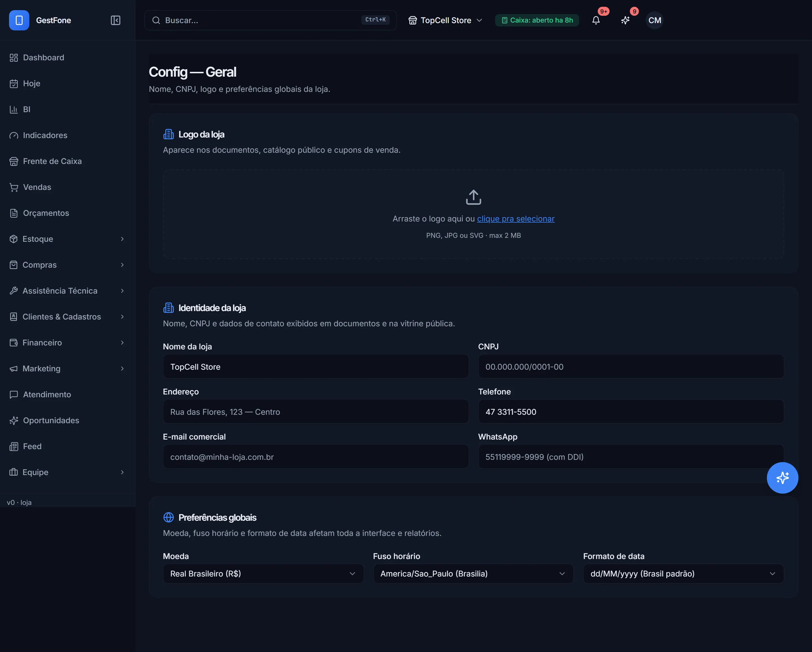Viewport: 812px width, 652px height.
Task: Open the TopCell Store selector dropdown
Action: click(445, 20)
